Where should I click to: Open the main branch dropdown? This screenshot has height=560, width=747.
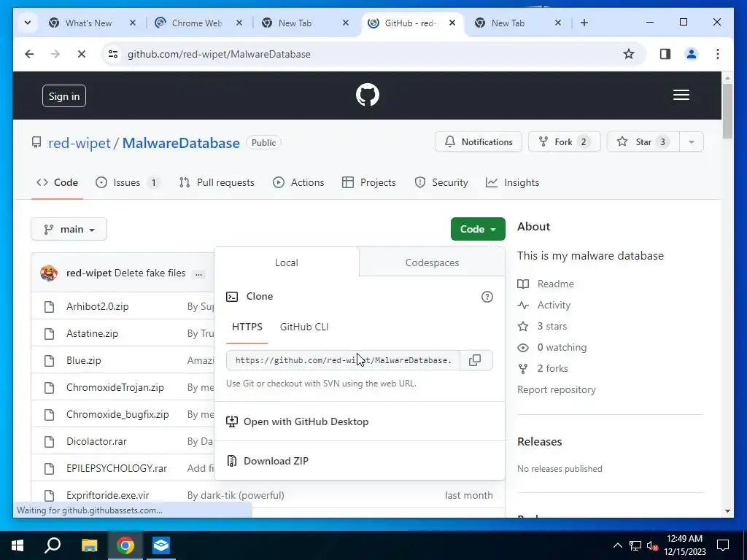click(69, 230)
